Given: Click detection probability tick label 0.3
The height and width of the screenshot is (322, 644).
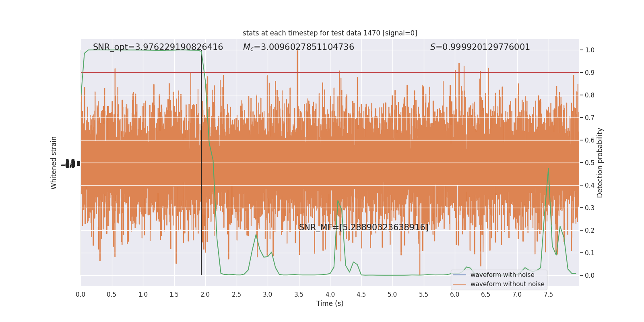Looking at the screenshot, I should coord(590,208).
